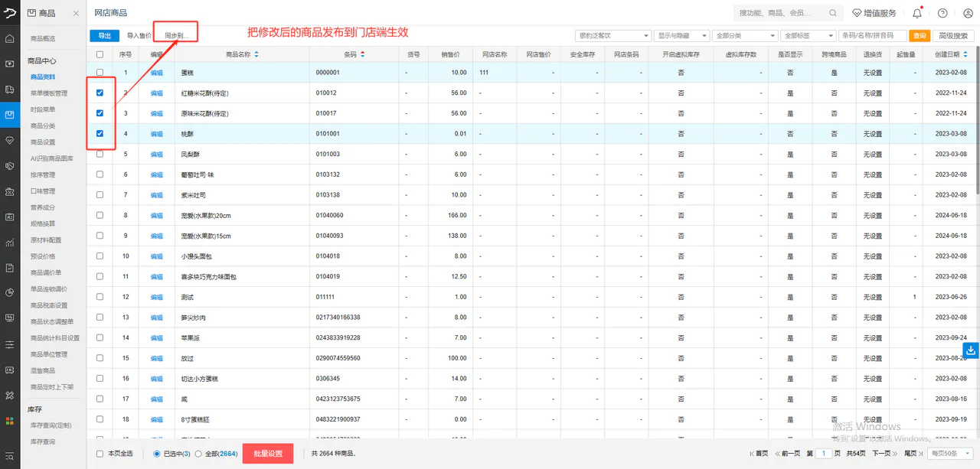This screenshot has width=980, height=469.
Task: Tick the 本页全选 checkbox
Action: pos(100,454)
